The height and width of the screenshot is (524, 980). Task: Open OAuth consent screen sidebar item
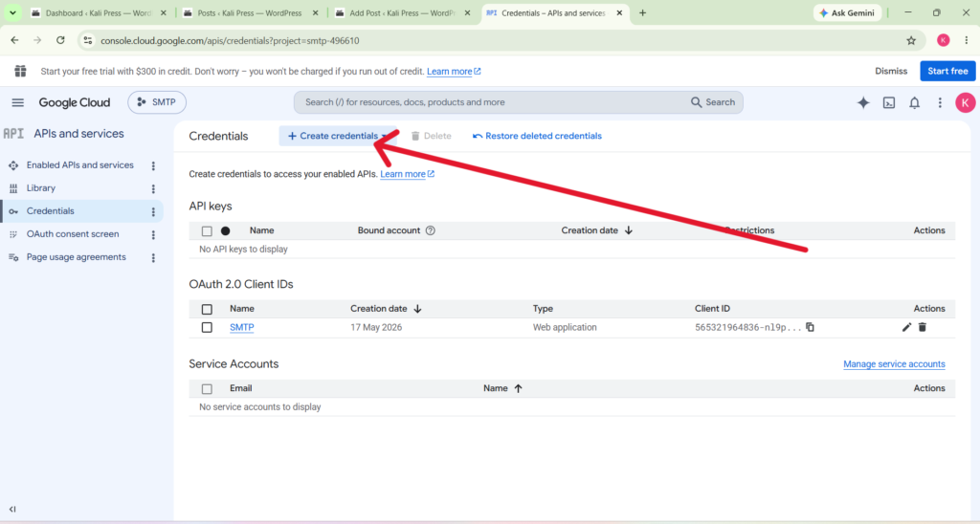pyautogui.click(x=73, y=234)
